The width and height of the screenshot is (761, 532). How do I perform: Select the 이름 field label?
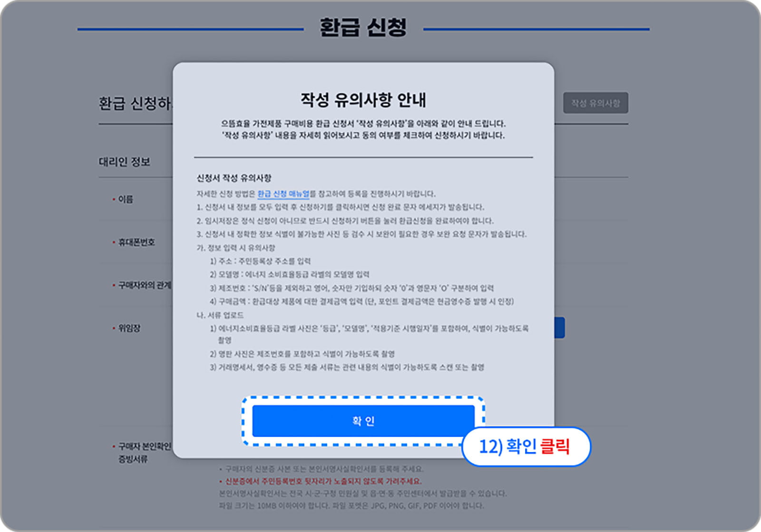click(125, 199)
